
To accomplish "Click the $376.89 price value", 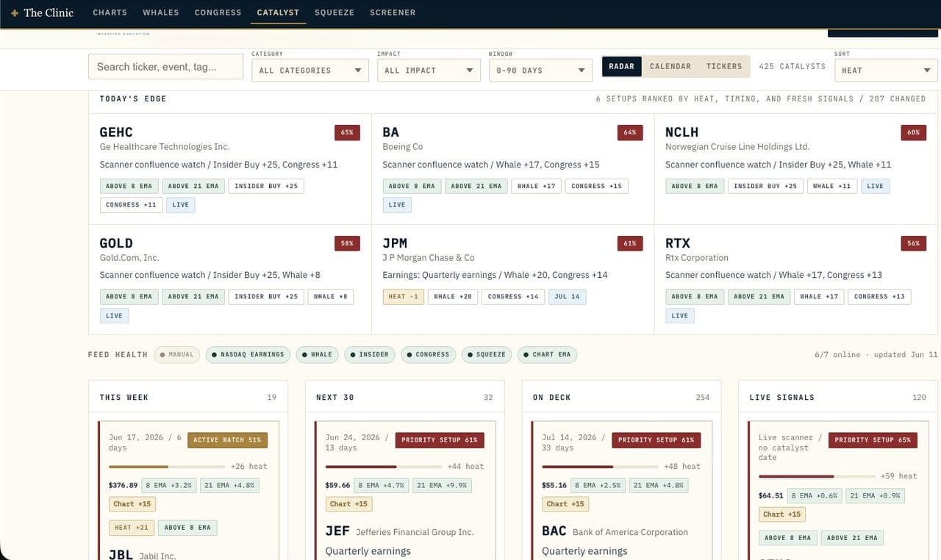I will coord(124,485).
